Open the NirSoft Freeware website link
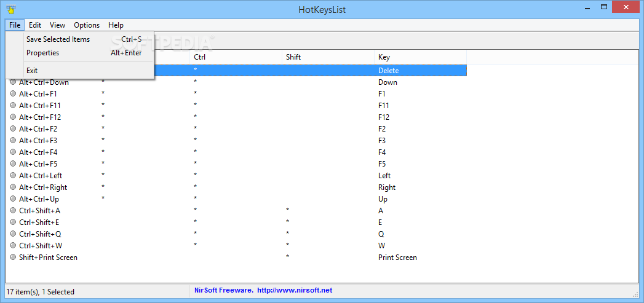 coord(263,290)
